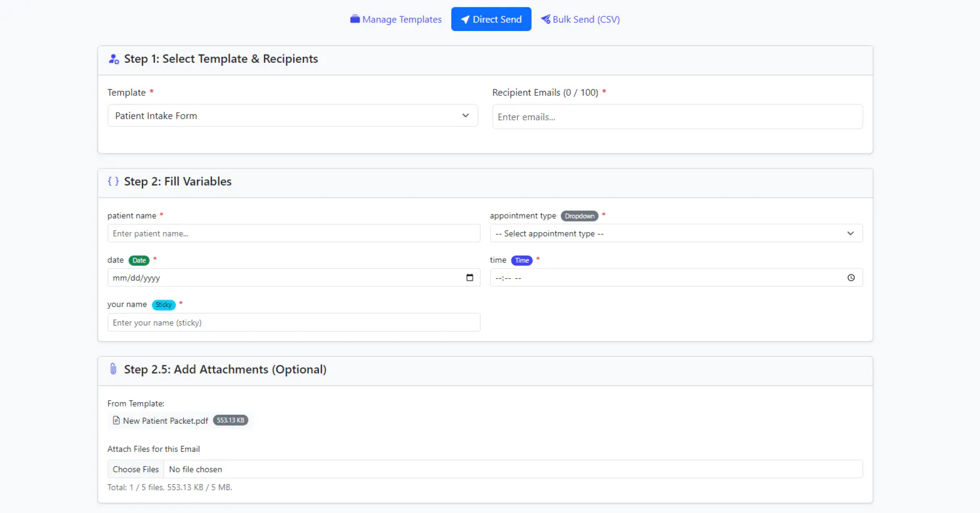Click the Dropdown badge next to appointment type
Image resolution: width=980 pixels, height=513 pixels.
click(x=579, y=216)
